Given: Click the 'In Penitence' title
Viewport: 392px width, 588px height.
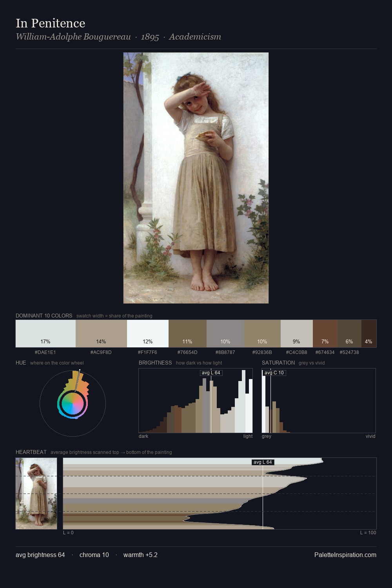Looking at the screenshot, I should coord(51,23).
